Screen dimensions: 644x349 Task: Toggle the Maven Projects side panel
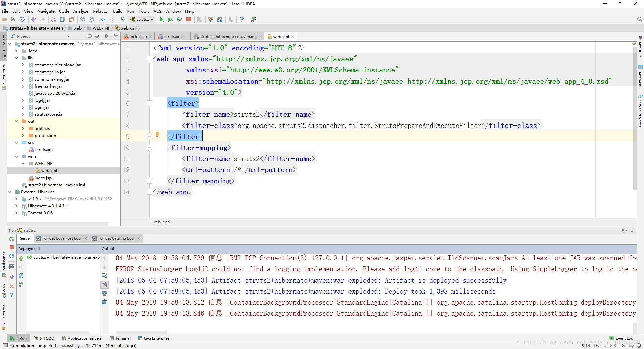640,110
